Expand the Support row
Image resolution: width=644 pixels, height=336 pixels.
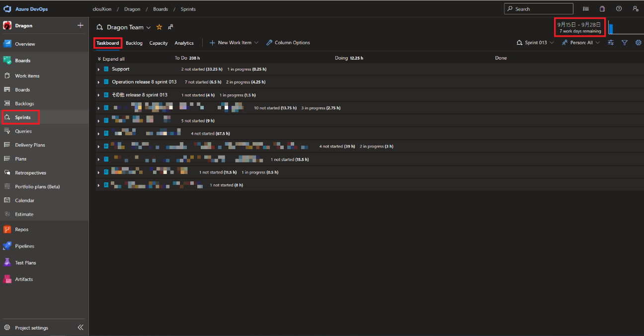tap(99, 69)
